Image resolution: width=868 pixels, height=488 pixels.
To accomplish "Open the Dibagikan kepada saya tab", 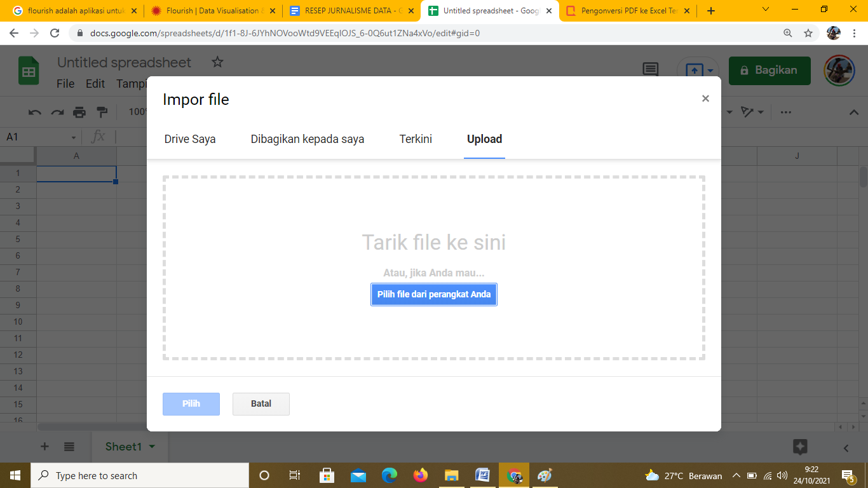I will [308, 139].
